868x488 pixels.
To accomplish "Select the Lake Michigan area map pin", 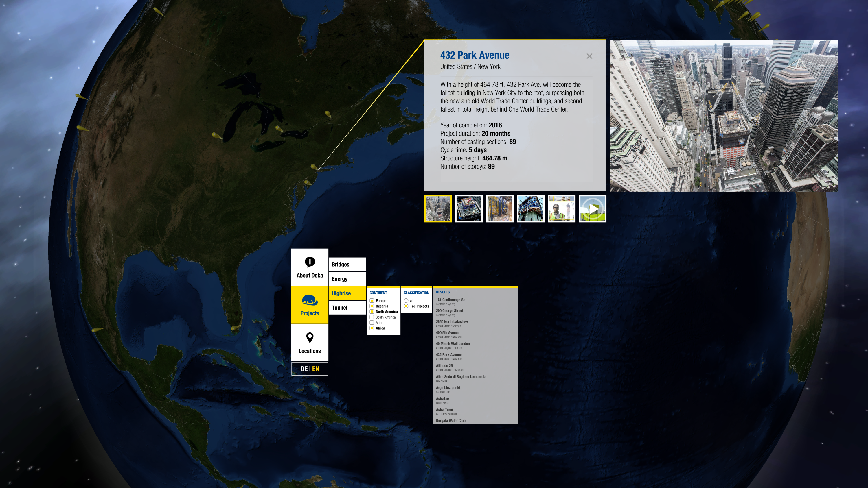I will (x=217, y=136).
